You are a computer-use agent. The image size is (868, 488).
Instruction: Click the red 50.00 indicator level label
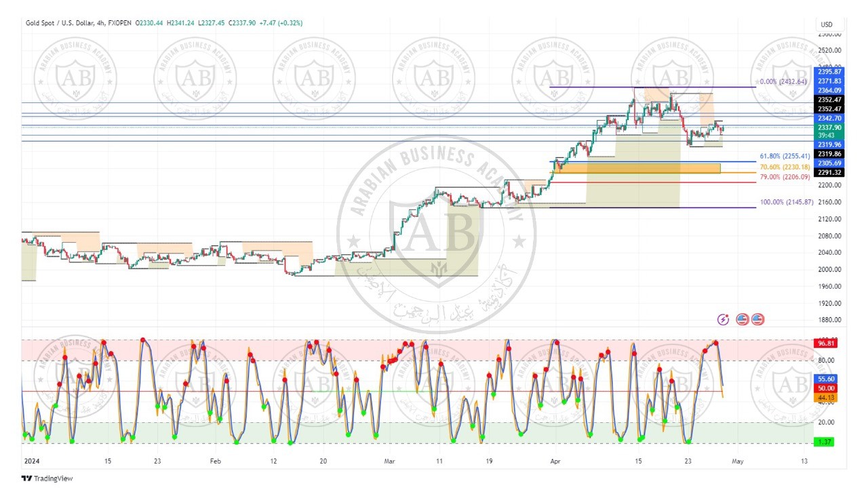pos(826,388)
